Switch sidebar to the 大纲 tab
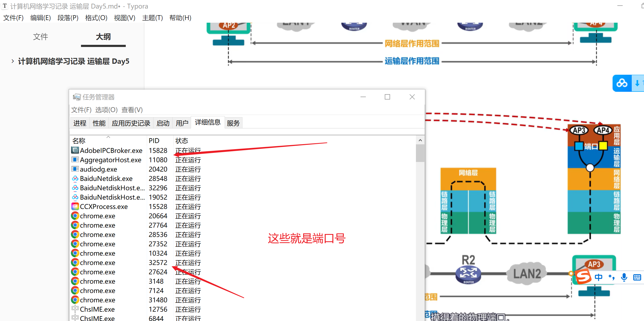The image size is (644, 321). pos(103,37)
